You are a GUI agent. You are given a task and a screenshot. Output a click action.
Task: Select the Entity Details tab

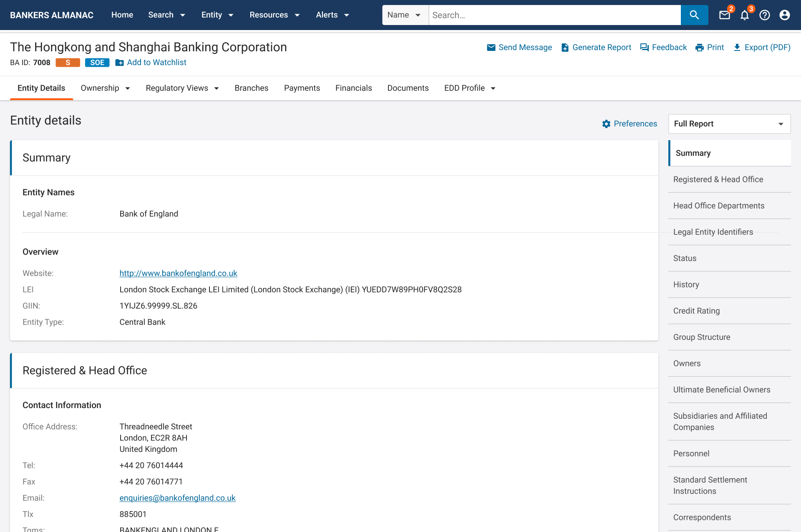pyautogui.click(x=41, y=88)
